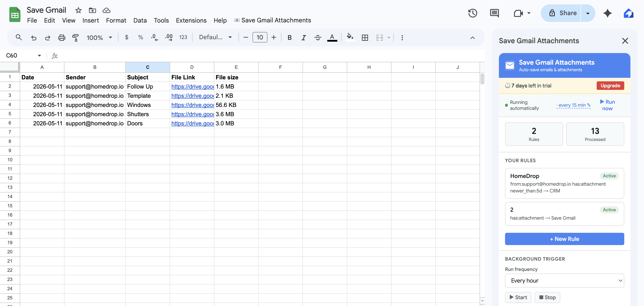644x306 pixels.
Task: Click Run now in the sidebar
Action: (x=607, y=105)
